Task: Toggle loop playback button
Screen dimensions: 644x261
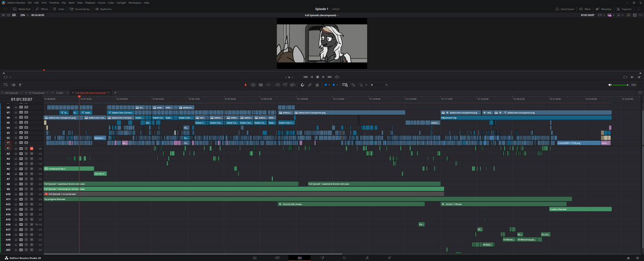Action: click(x=337, y=77)
